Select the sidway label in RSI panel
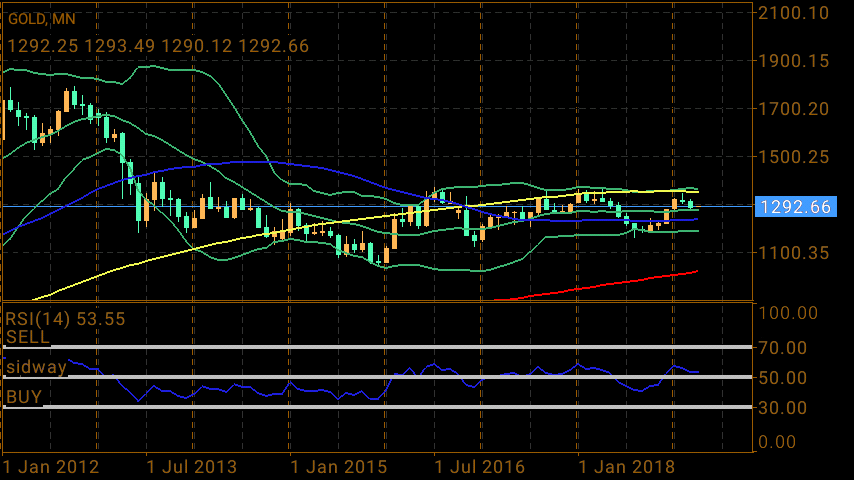854x480 pixels. pyautogui.click(x=36, y=367)
